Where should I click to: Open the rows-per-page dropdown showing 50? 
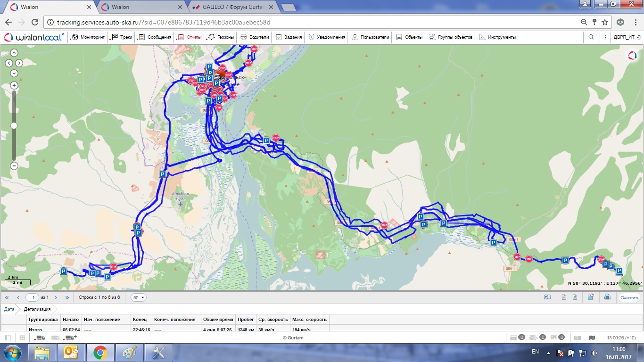point(139,297)
